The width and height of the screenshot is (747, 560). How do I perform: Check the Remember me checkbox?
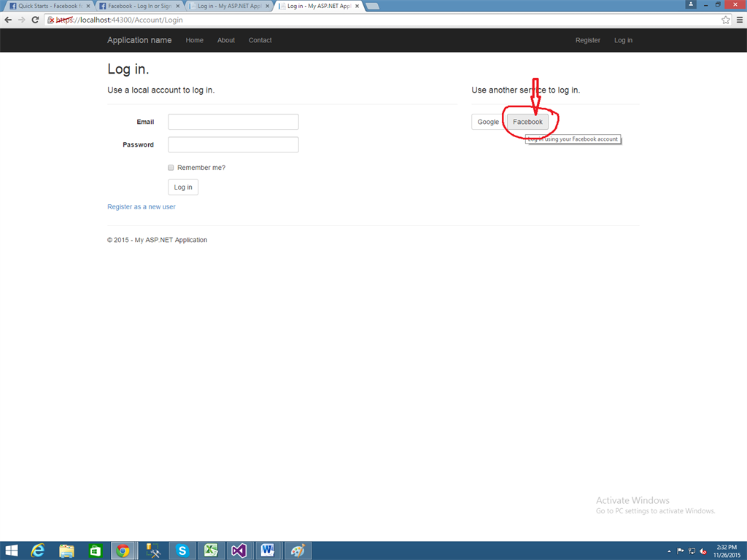[171, 167]
